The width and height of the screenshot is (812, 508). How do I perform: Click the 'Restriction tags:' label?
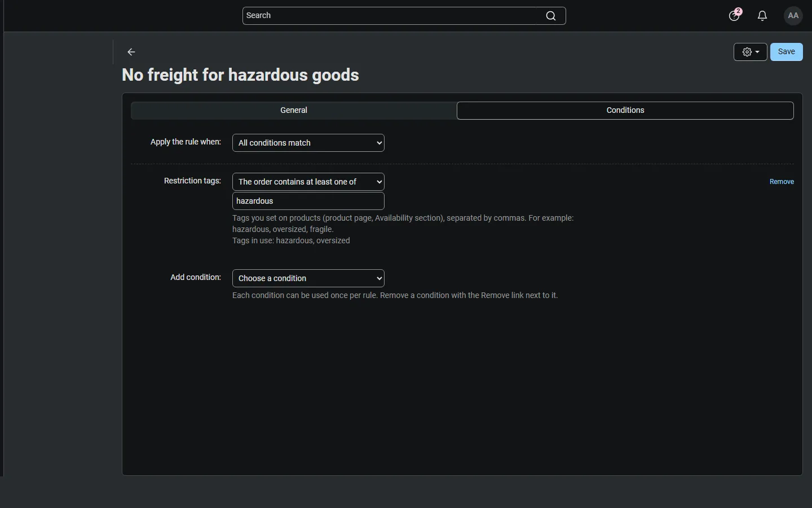(x=192, y=181)
